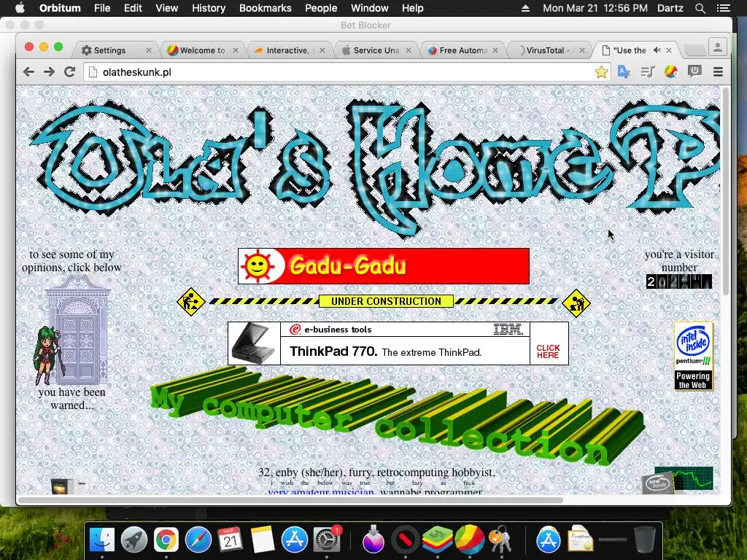
Task: Click the "very amateur musician" link
Action: (321, 491)
